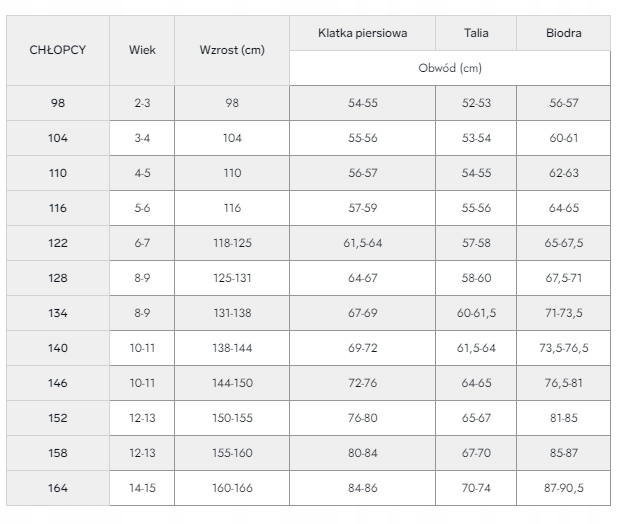Select size 122 in the first column

pos(58,243)
